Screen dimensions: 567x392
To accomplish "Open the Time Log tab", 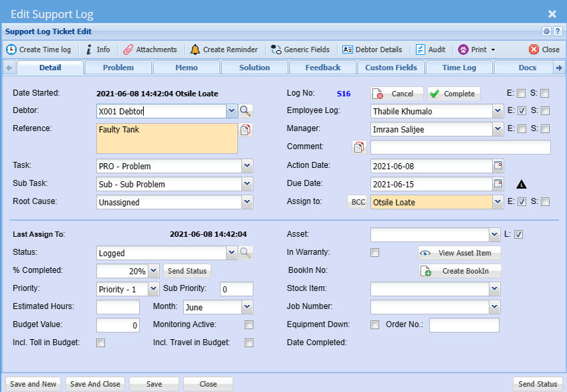I will pyautogui.click(x=459, y=68).
